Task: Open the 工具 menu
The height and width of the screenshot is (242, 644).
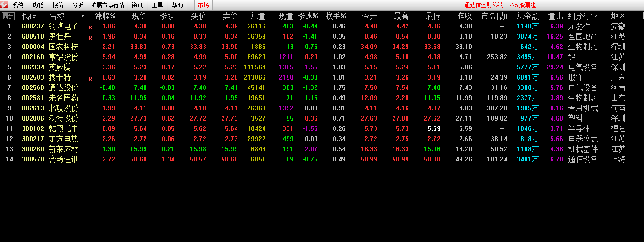Action: click(157, 6)
